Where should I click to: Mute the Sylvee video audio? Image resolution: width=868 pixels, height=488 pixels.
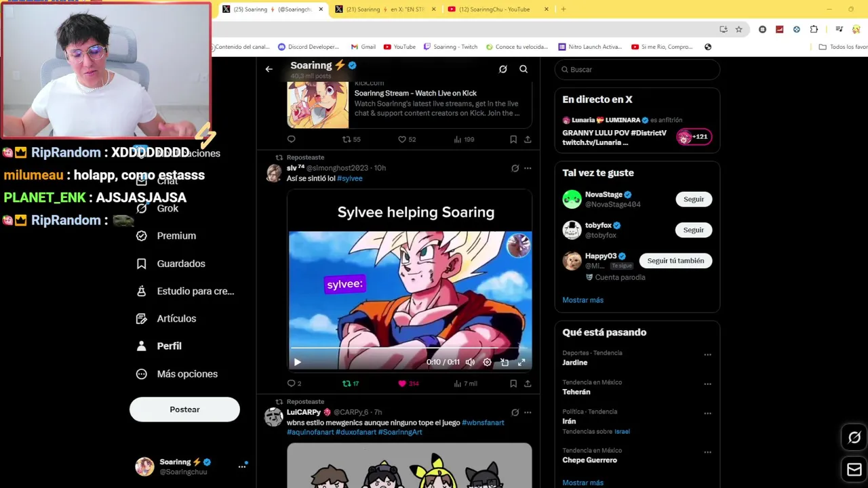tap(470, 362)
